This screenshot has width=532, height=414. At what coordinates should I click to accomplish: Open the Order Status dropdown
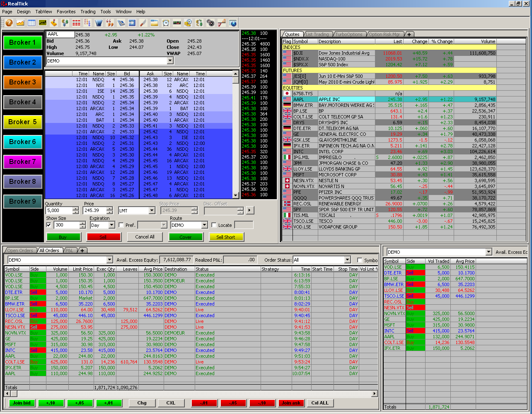point(348,260)
